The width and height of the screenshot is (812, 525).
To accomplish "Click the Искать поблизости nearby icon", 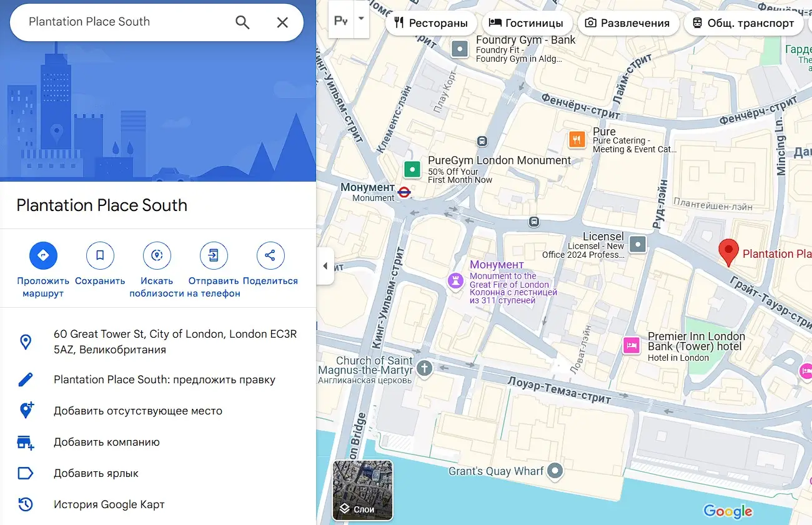I will (x=157, y=255).
